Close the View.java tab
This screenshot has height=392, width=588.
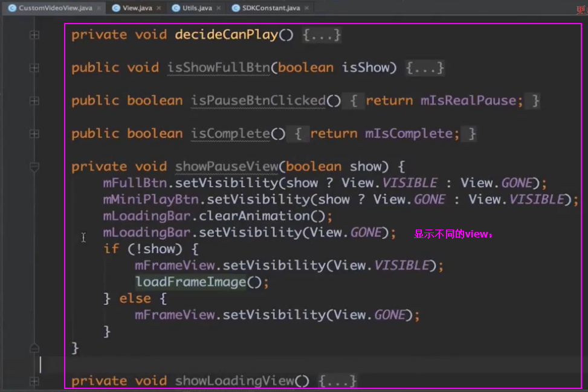click(x=158, y=8)
